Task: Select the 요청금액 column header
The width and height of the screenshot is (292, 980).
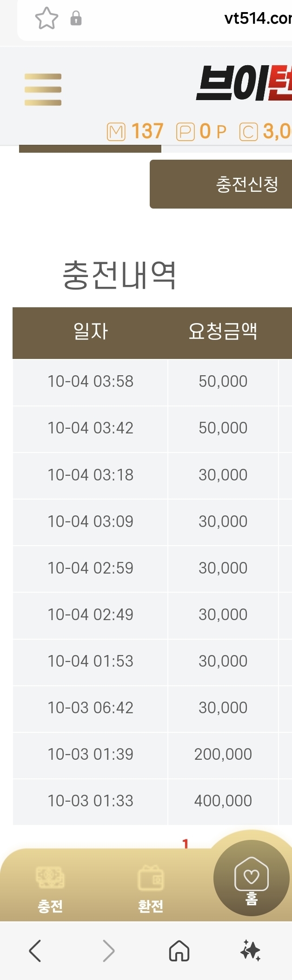Action: (x=223, y=332)
